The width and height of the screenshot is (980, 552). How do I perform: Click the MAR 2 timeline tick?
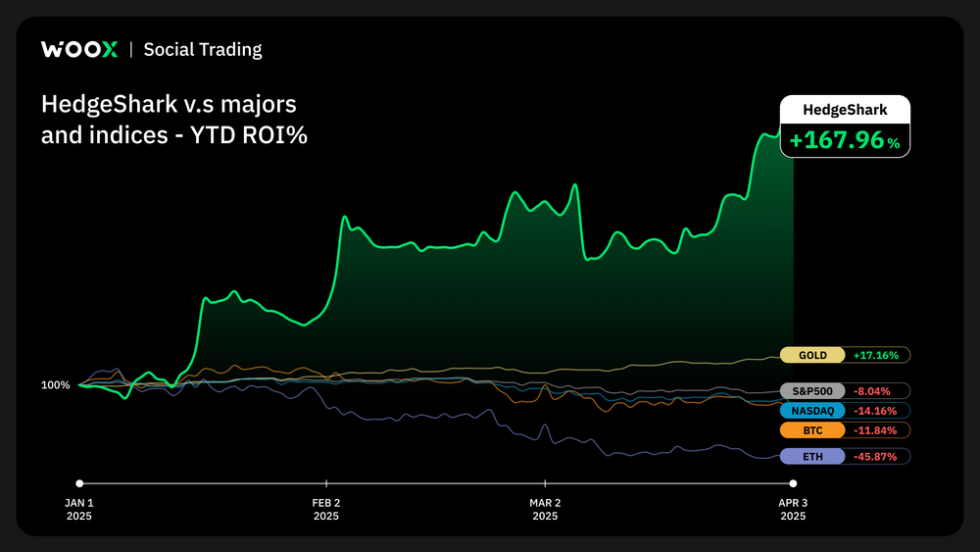(545, 483)
